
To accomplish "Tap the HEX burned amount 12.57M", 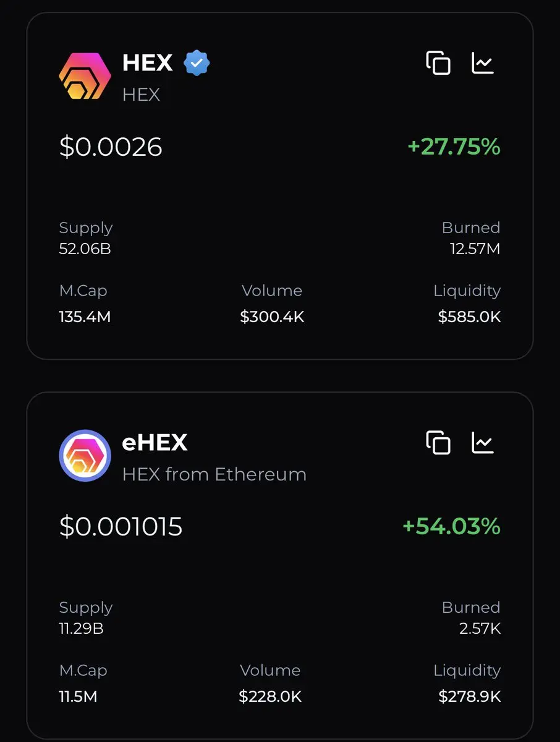I will click(x=475, y=249).
